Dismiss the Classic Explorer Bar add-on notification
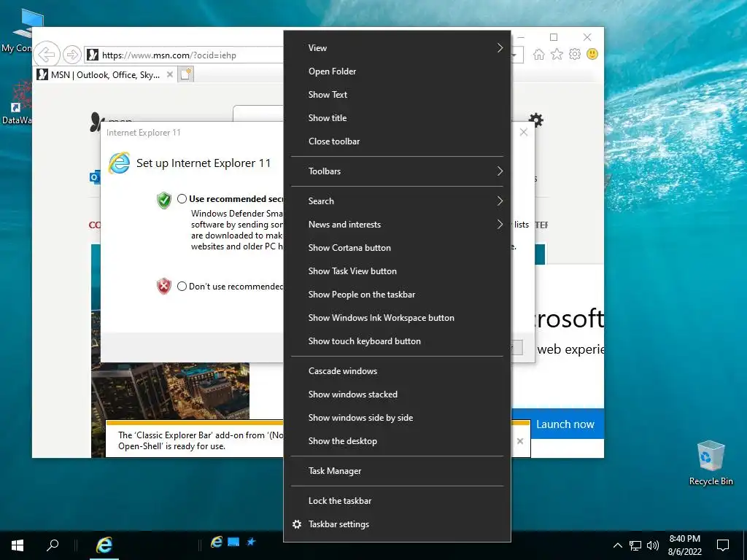 [520, 441]
